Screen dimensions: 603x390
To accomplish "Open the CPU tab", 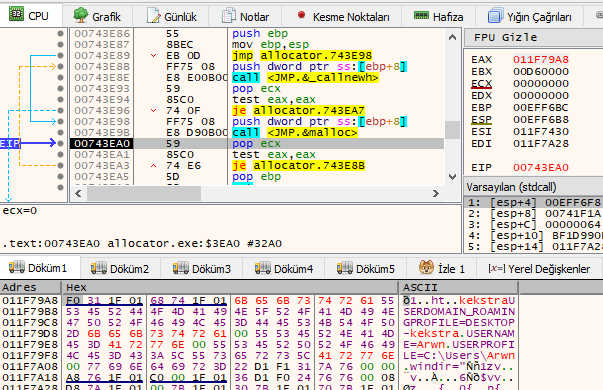I will (x=31, y=16).
